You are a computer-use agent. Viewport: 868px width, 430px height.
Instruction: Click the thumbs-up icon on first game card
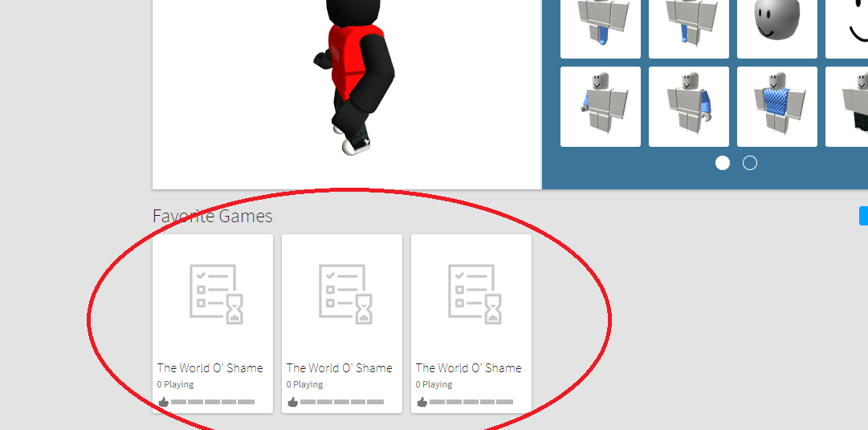163,401
